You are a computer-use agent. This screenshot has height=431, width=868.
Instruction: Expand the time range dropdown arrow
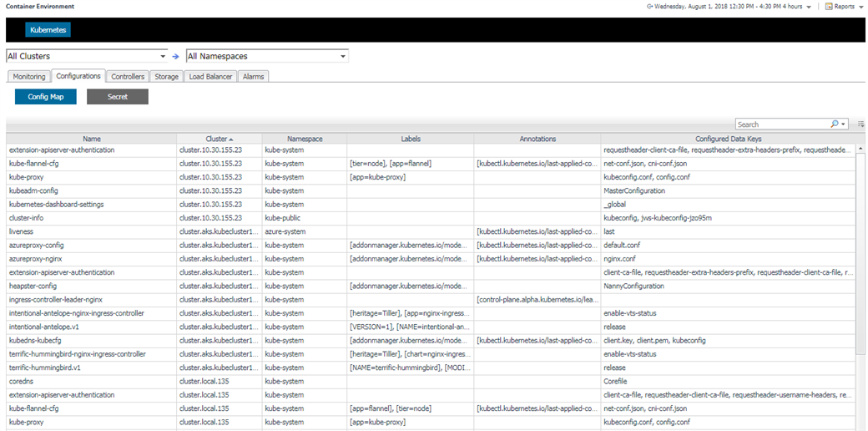pyautogui.click(x=809, y=8)
